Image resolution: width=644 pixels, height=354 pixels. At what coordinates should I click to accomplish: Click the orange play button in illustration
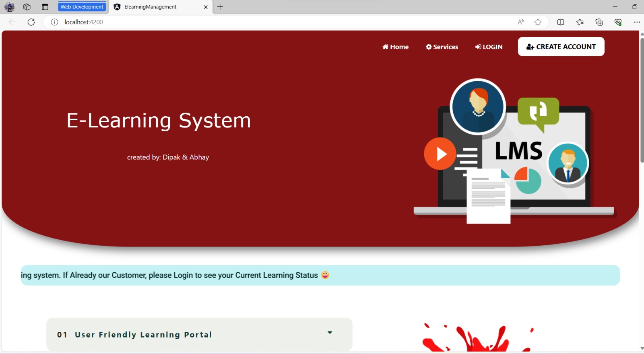pyautogui.click(x=440, y=154)
